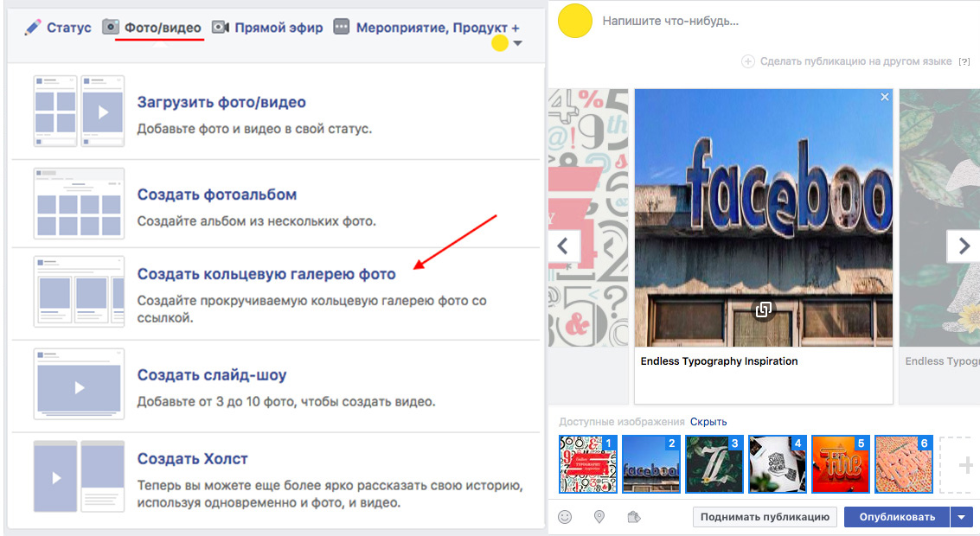This screenshot has width=980, height=536.
Task: Click the camera icon next to Фото/видео
Action: point(111,27)
